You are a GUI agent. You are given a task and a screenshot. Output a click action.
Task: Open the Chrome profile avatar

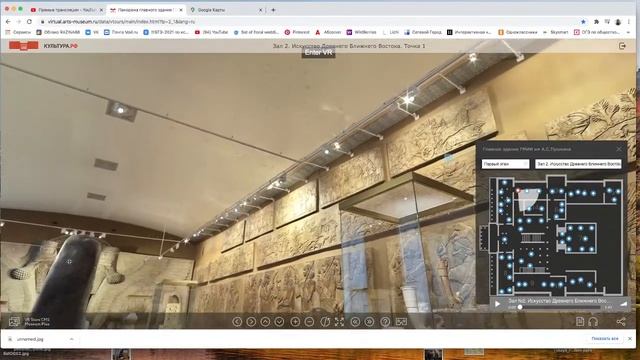click(618, 22)
